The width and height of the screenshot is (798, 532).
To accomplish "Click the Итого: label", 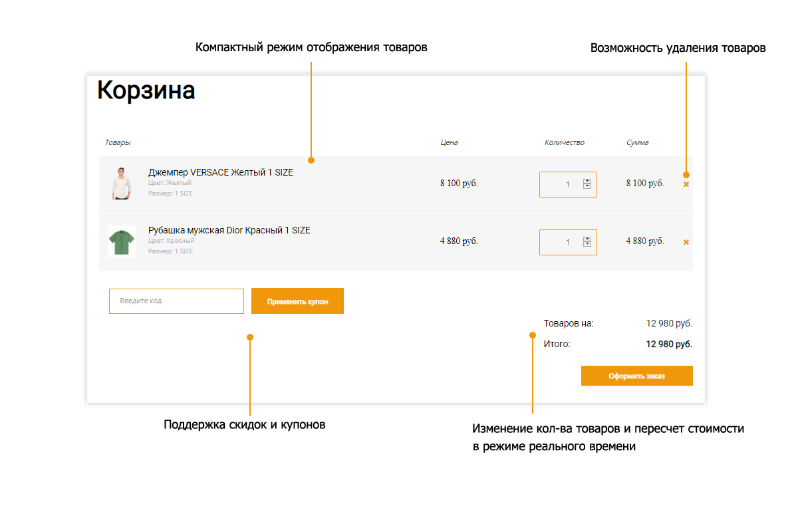I will click(x=557, y=344).
